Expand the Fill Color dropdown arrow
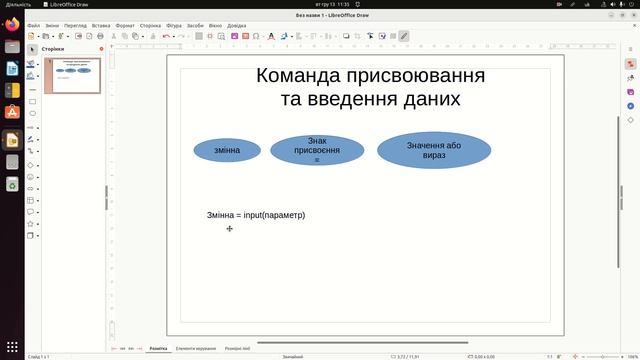This screenshot has height=360, width=640. [x=38, y=76]
